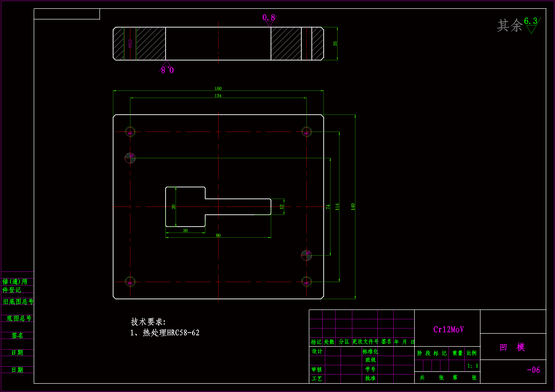This screenshot has width=555, height=392.
Task: Select the 25 thickness dimension text
Action: pos(335,44)
